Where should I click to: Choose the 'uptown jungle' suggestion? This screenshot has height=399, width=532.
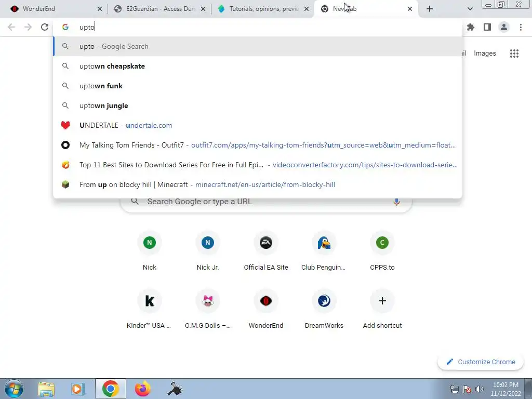258,105
